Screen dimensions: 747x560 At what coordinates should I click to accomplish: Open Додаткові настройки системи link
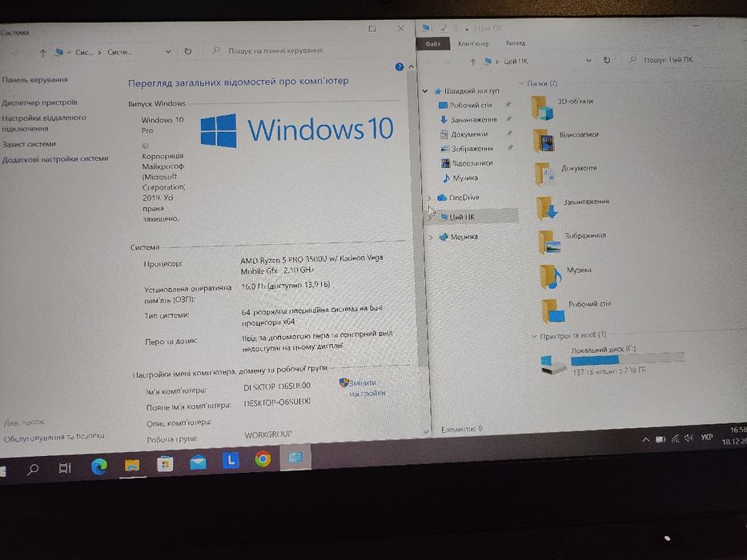[x=54, y=159]
